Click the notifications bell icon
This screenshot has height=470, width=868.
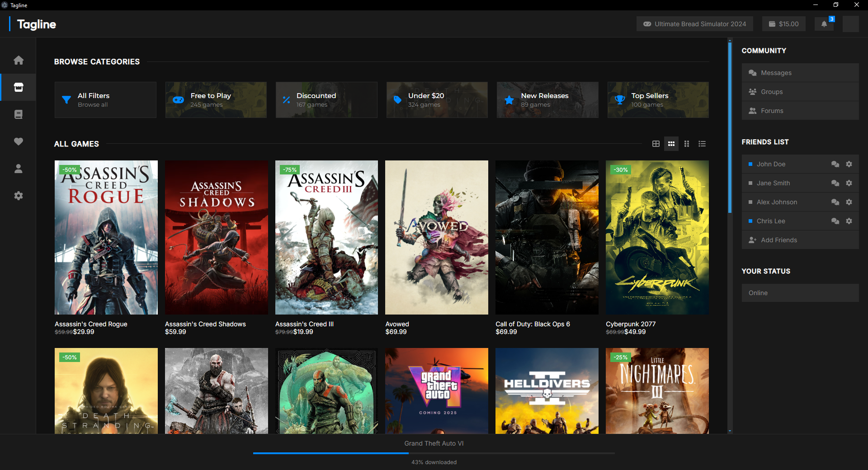coord(824,24)
